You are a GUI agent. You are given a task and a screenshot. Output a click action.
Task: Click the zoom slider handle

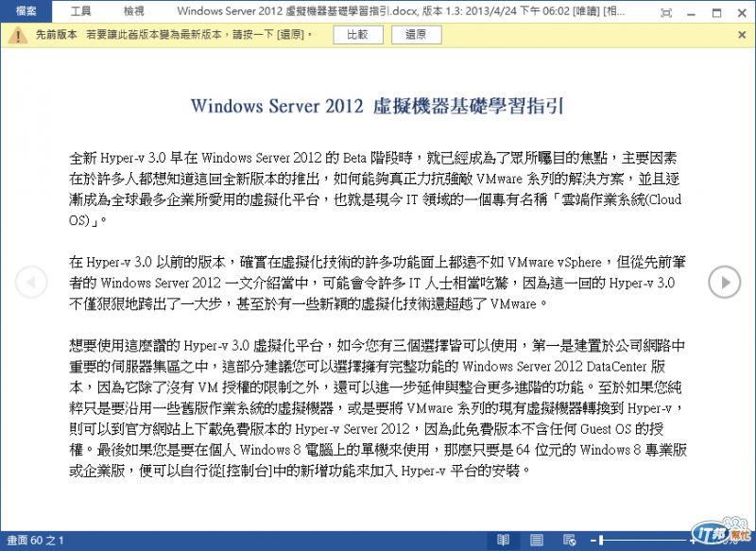click(x=601, y=541)
